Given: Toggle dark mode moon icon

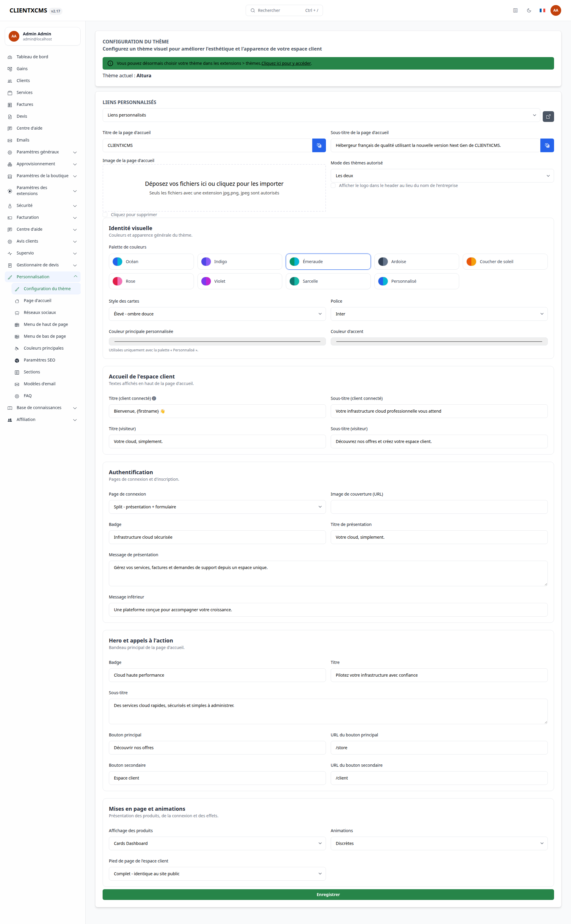Looking at the screenshot, I should click(x=529, y=11).
